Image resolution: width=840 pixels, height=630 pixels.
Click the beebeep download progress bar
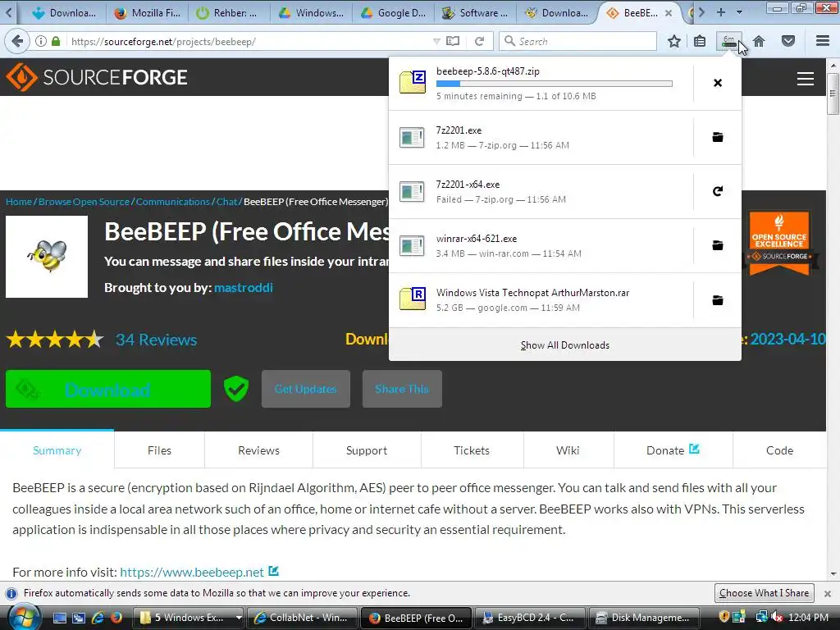click(x=554, y=84)
